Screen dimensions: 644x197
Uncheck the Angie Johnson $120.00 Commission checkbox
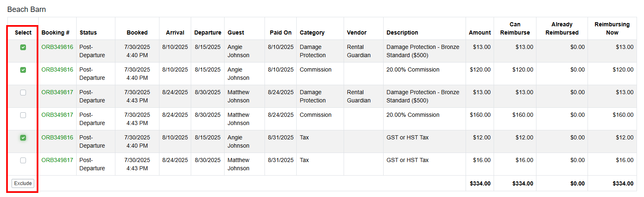(x=23, y=70)
